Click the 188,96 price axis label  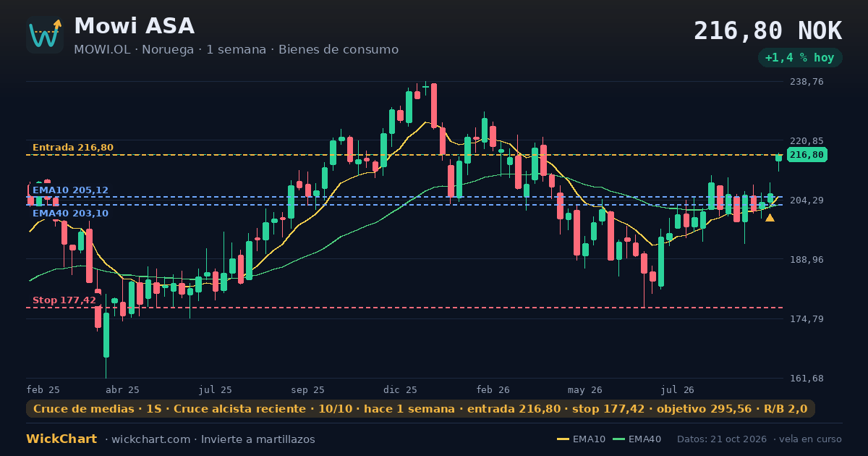coord(807,260)
